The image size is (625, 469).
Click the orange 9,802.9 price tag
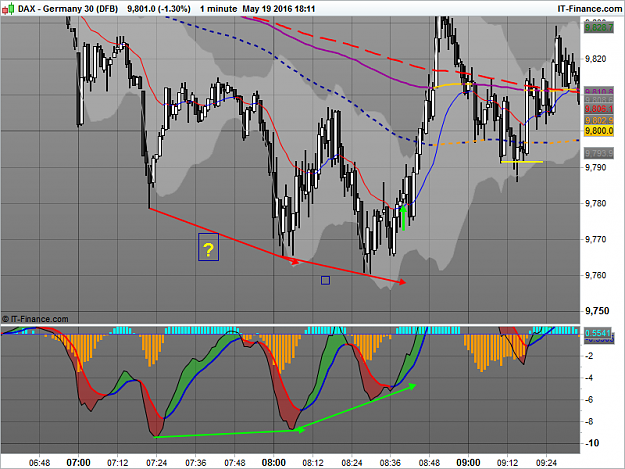click(599, 120)
